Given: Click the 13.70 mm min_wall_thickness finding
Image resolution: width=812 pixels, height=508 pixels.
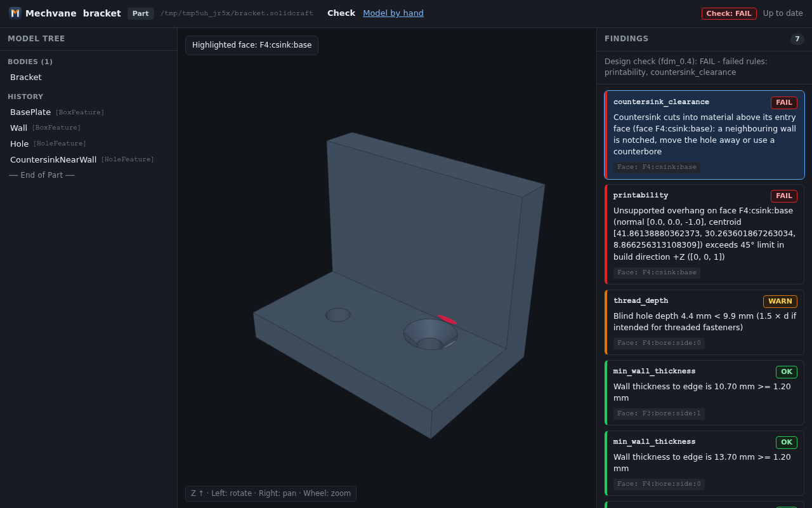Looking at the screenshot, I should coord(704,464).
